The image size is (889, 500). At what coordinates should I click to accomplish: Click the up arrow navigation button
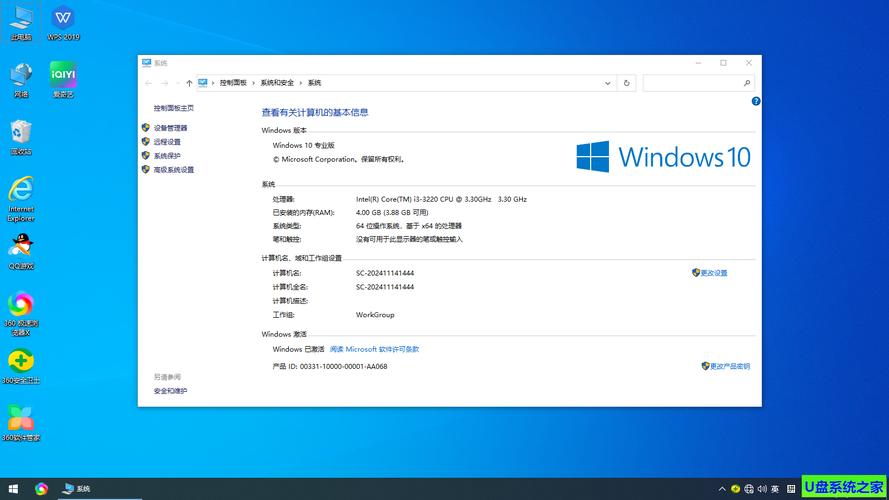tap(189, 83)
